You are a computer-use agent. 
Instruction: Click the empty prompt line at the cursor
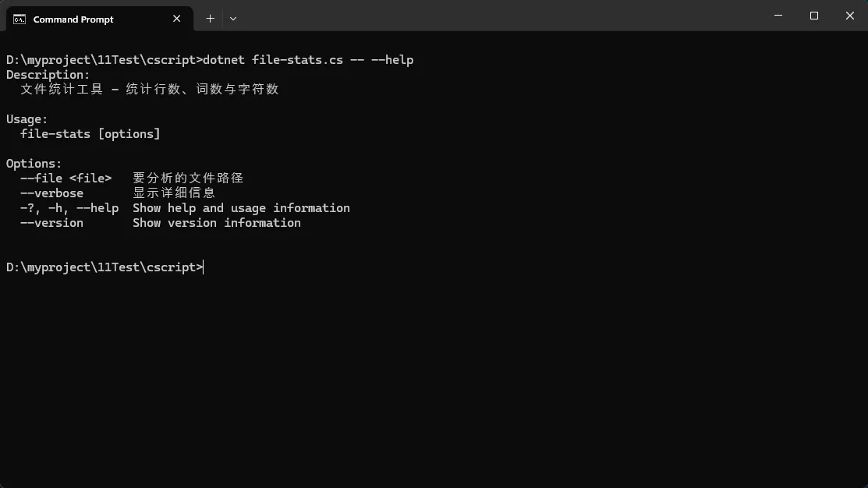204,267
